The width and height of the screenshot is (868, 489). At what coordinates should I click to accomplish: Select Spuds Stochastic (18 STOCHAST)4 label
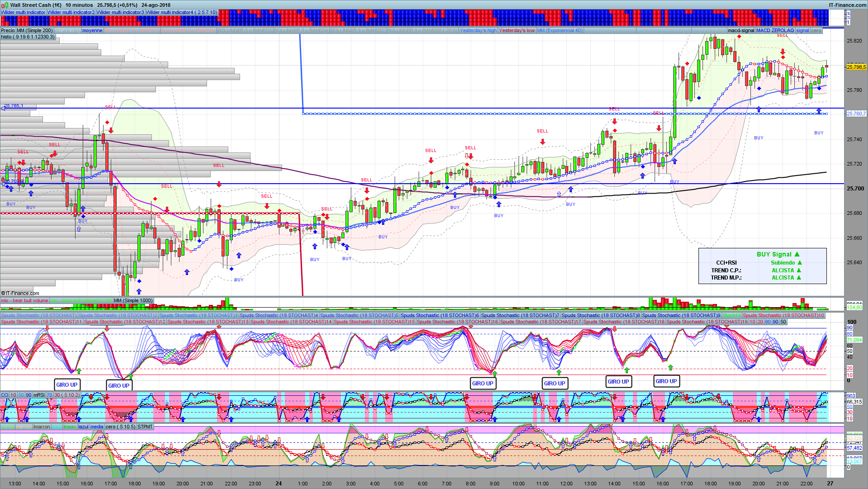279,315
